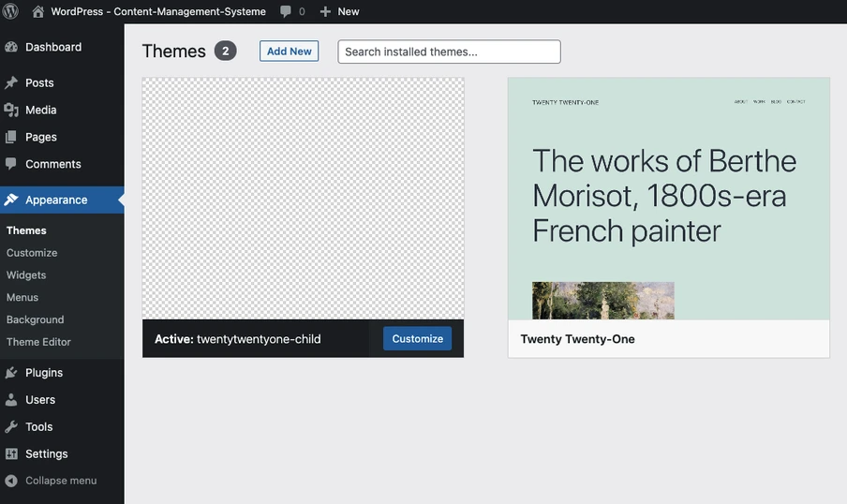This screenshot has width=847, height=504.
Task: Open the comments bubble icon in admin bar
Action: tap(286, 12)
